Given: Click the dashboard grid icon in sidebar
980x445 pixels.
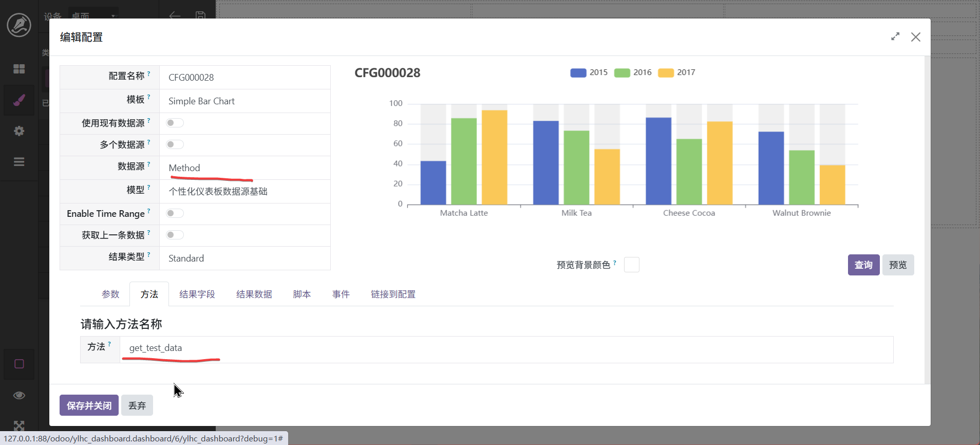Looking at the screenshot, I should coord(19,69).
